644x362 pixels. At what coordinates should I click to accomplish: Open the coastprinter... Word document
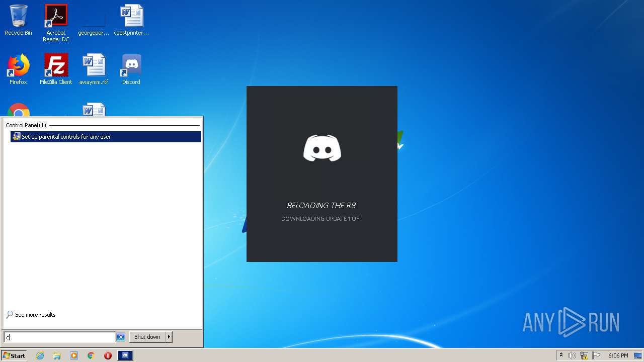(131, 21)
